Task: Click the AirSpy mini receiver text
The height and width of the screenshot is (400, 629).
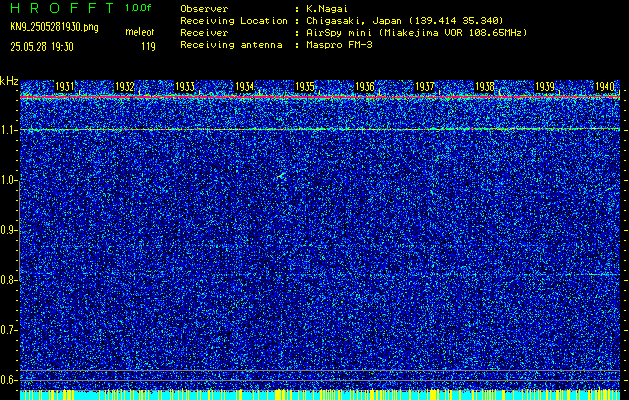Action: [416, 33]
